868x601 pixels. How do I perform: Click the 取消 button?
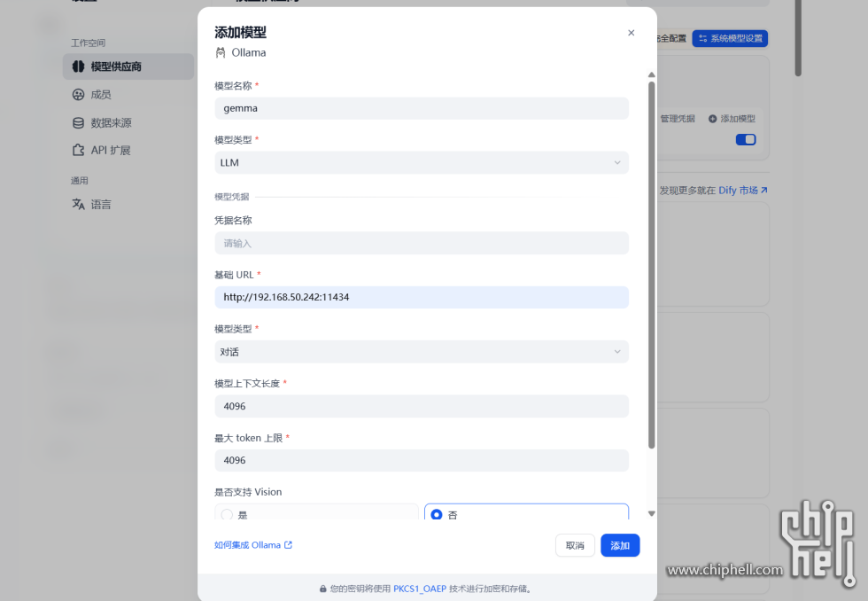575,546
